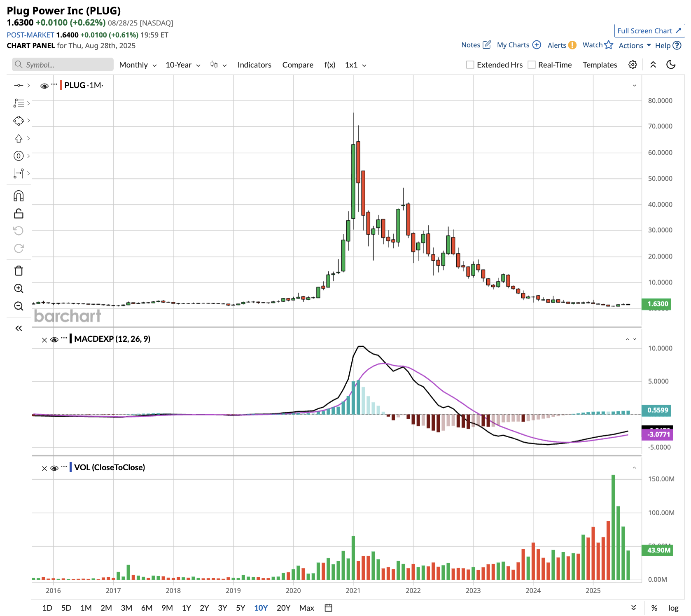Select the 6M time range

[147, 608]
